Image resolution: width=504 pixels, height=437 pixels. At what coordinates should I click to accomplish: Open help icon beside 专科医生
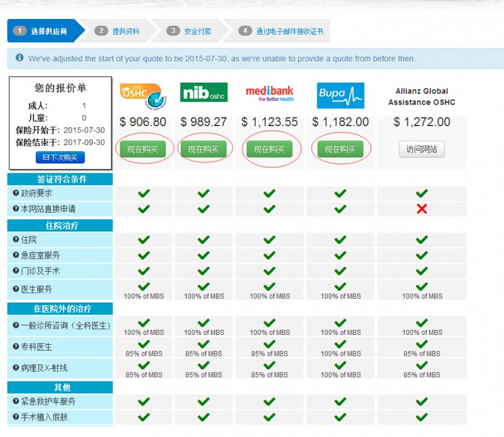pos(16,347)
